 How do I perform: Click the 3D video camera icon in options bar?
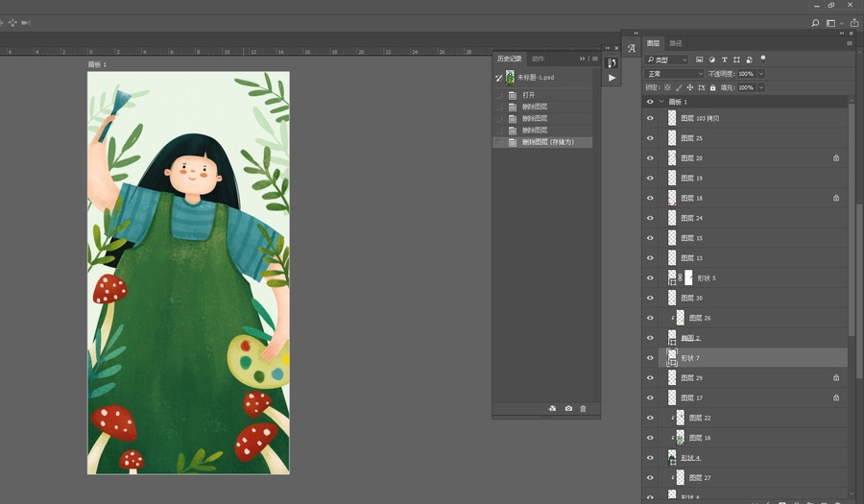tap(26, 23)
